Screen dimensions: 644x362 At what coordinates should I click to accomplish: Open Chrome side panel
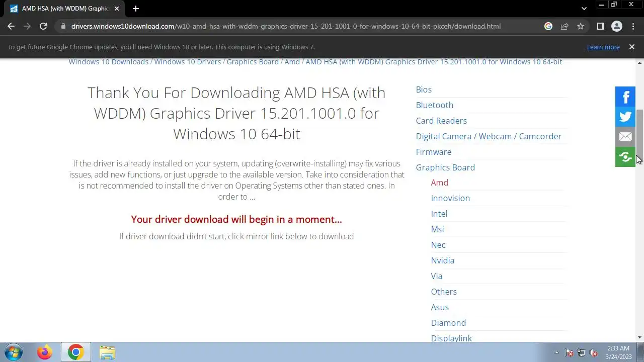click(600, 26)
